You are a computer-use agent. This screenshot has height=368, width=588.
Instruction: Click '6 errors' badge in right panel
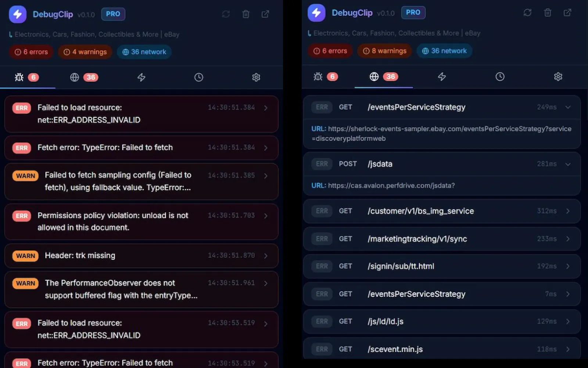[330, 51]
